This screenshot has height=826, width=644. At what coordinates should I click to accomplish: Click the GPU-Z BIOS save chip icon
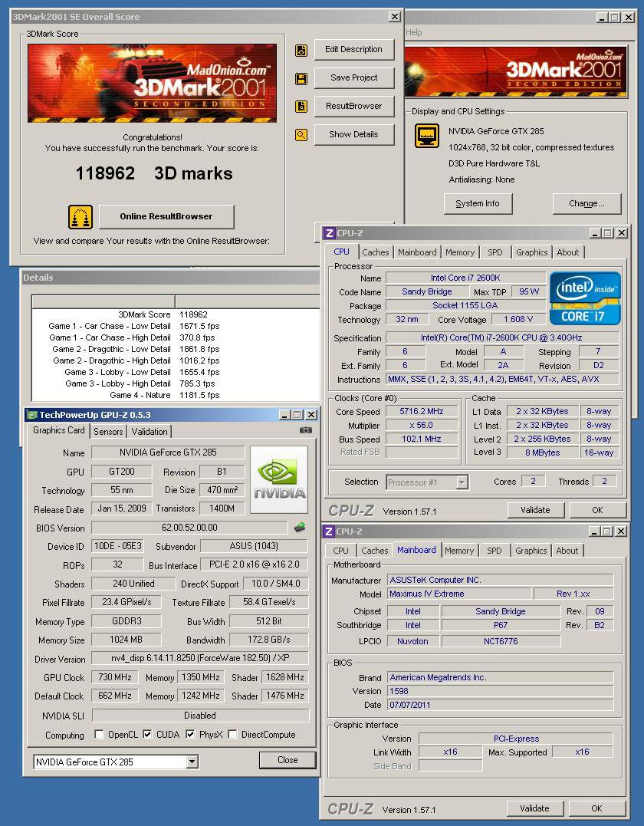click(x=300, y=528)
